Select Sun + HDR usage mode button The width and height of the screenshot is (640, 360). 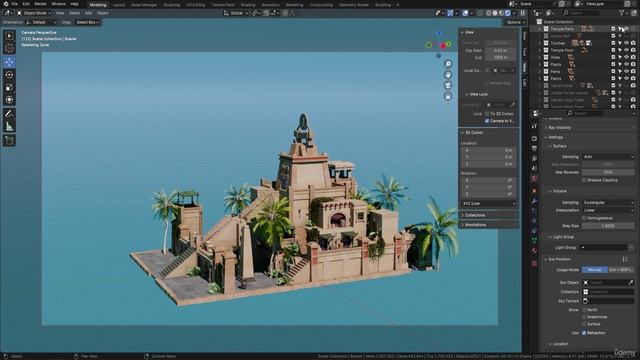pyautogui.click(x=621, y=270)
